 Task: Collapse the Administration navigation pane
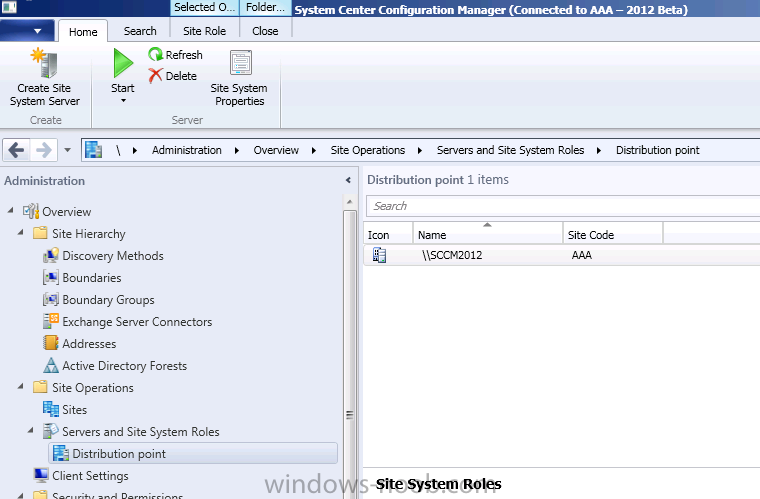(x=348, y=180)
